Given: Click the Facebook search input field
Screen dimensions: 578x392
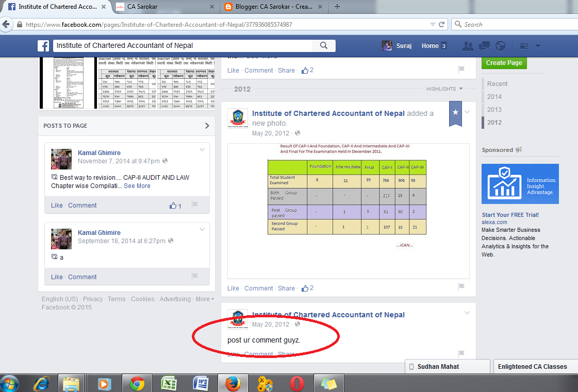Looking at the screenshot, I should (183, 45).
